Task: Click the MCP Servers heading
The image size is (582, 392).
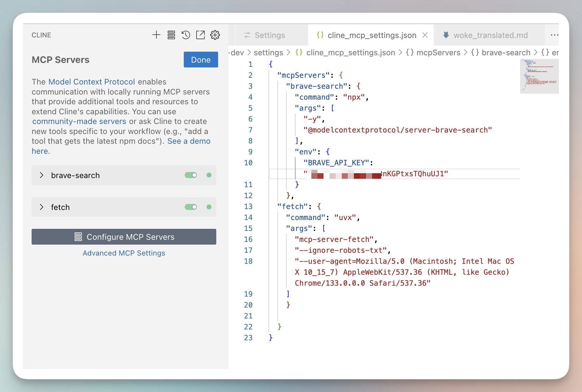Action: coord(60,60)
